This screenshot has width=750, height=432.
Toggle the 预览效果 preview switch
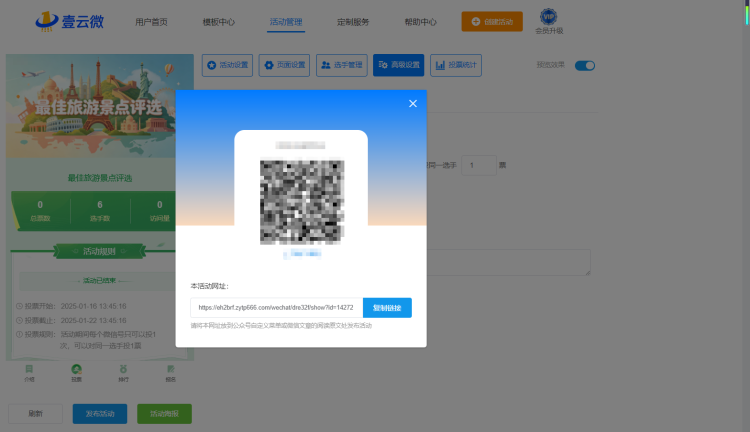(585, 66)
